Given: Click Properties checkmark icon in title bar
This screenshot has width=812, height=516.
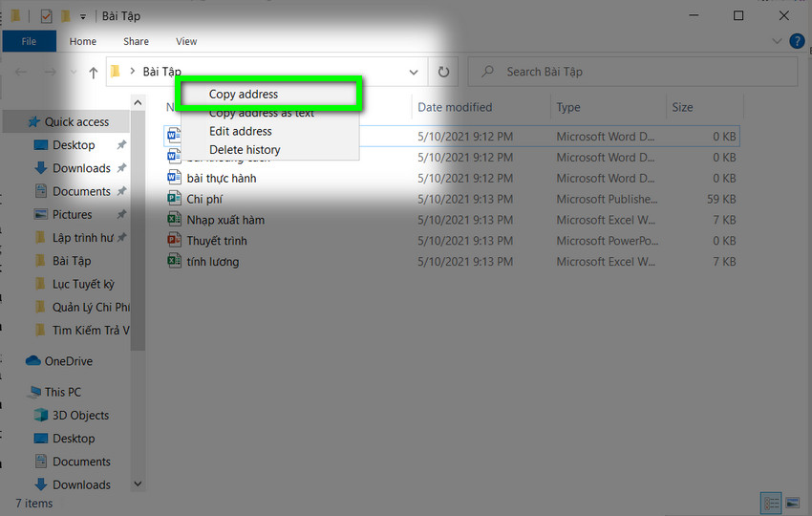Looking at the screenshot, I should (x=47, y=16).
